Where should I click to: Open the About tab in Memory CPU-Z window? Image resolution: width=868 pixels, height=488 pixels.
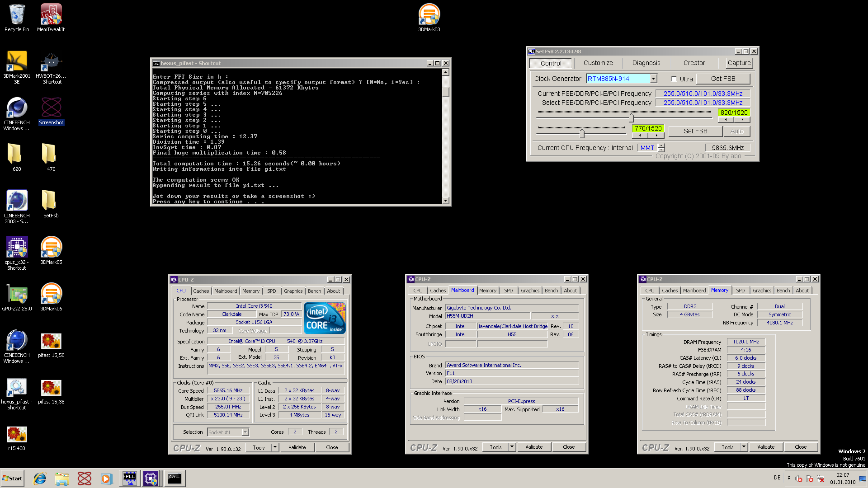(x=802, y=291)
